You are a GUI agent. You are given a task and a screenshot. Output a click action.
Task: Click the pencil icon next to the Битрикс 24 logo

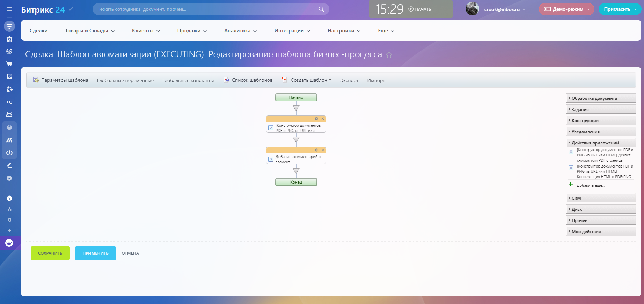click(71, 9)
